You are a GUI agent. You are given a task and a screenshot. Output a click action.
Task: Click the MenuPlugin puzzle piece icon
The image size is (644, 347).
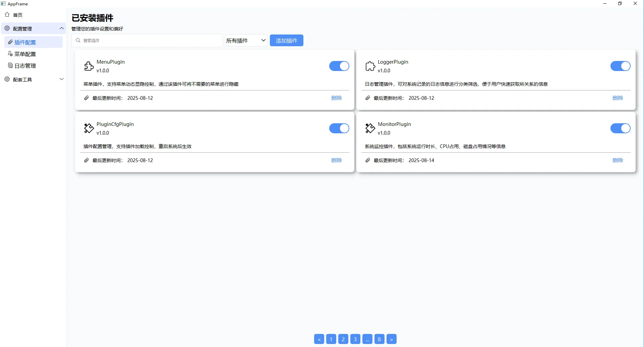(x=89, y=66)
